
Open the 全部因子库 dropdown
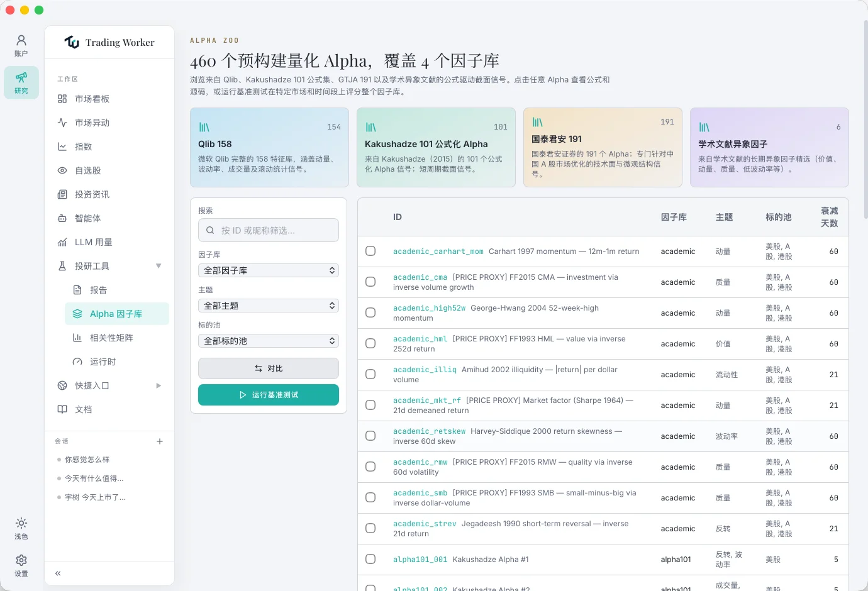pos(269,270)
